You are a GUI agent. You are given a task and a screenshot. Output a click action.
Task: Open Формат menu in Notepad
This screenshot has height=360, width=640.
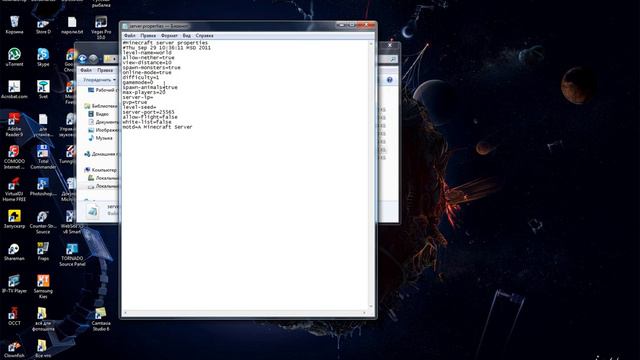[169, 36]
